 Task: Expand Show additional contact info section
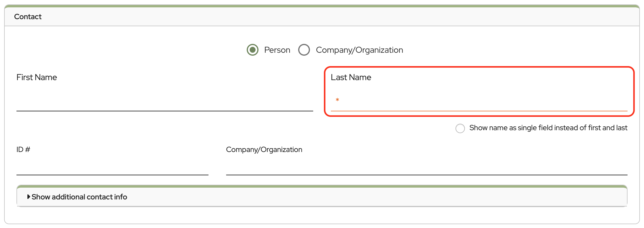click(x=79, y=197)
